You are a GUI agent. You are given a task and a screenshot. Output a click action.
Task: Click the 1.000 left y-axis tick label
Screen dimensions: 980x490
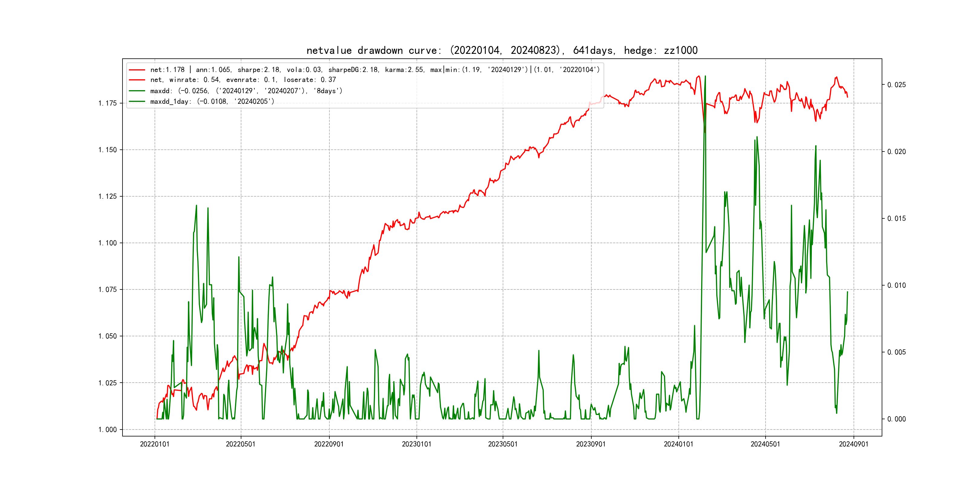click(107, 430)
